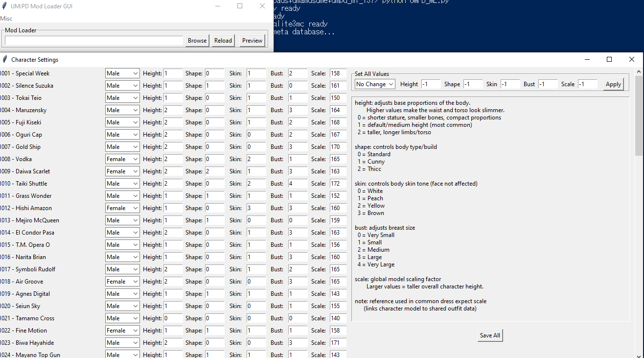This screenshot has height=358, width=644.
Task: Click Height field for El Condor Pasa
Action: (x=173, y=233)
